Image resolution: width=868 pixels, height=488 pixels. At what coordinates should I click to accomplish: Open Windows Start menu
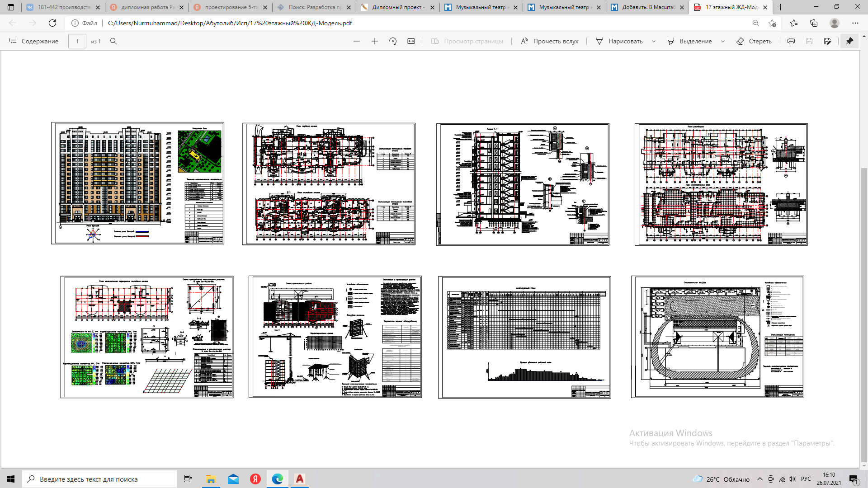(11, 479)
